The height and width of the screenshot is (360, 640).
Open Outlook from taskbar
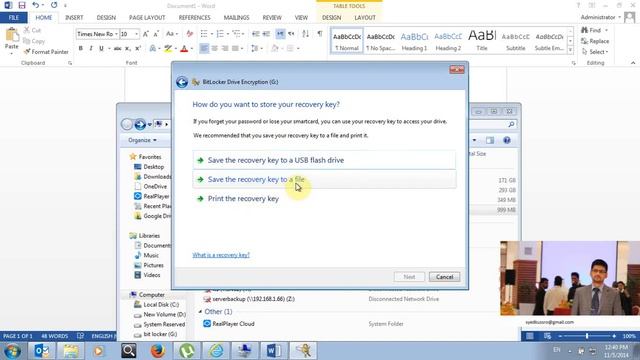point(42,351)
